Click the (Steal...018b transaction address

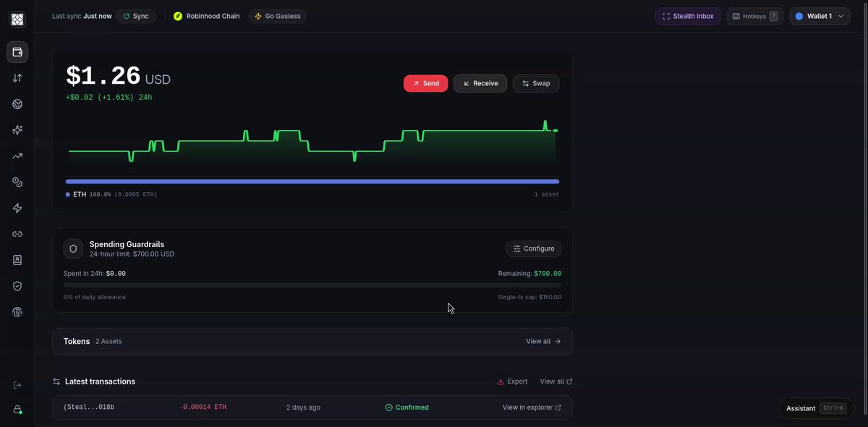tap(89, 407)
